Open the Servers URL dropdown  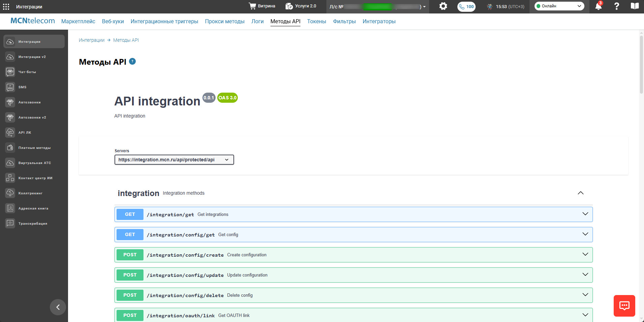174,160
